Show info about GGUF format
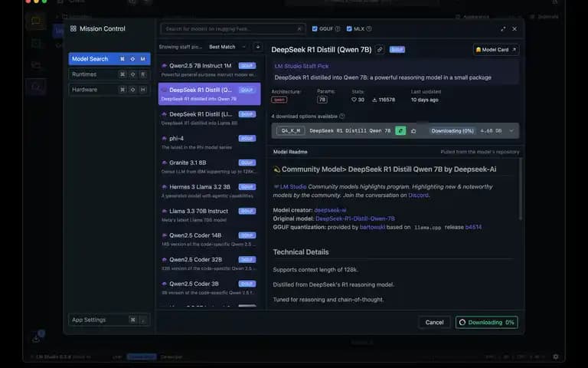Image resolution: width=588 pixels, height=368 pixels. click(x=338, y=29)
